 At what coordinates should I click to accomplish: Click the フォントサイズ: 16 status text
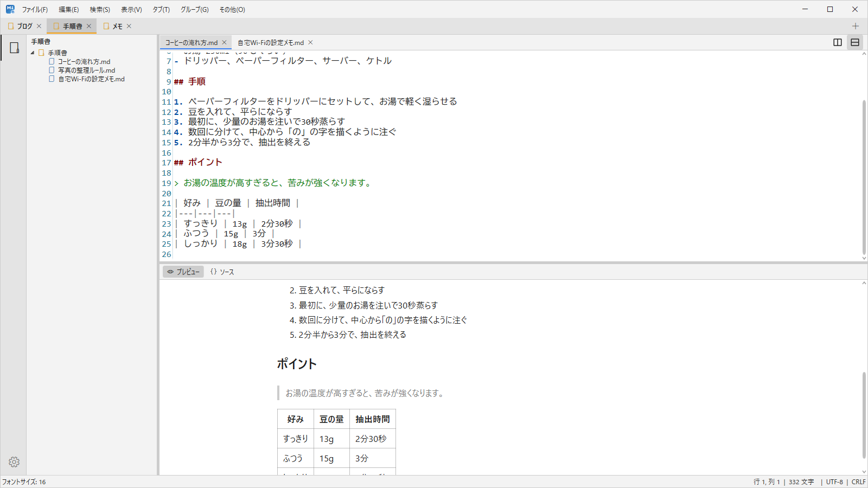tap(24, 482)
